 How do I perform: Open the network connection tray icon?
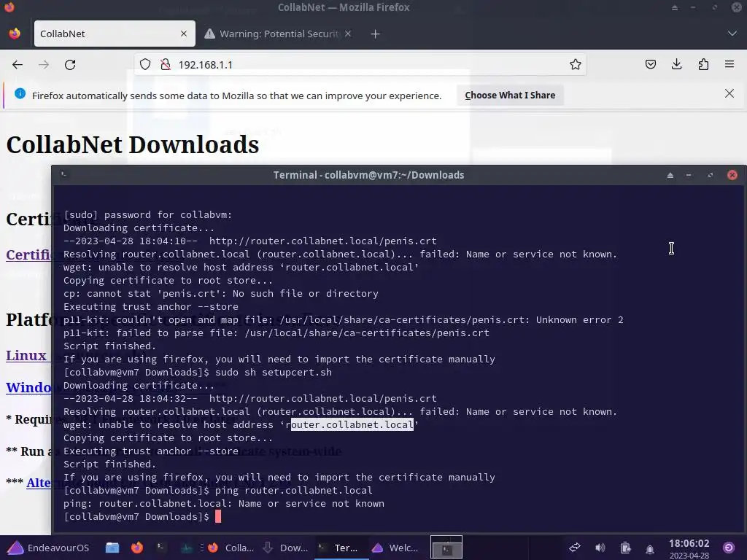575,548
